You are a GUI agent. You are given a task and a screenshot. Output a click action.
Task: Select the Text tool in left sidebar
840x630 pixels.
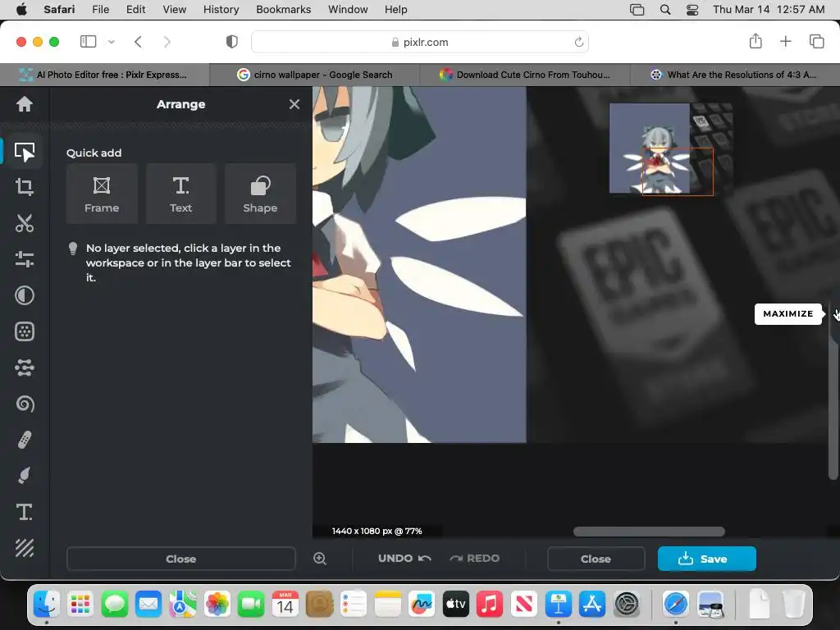(x=24, y=512)
